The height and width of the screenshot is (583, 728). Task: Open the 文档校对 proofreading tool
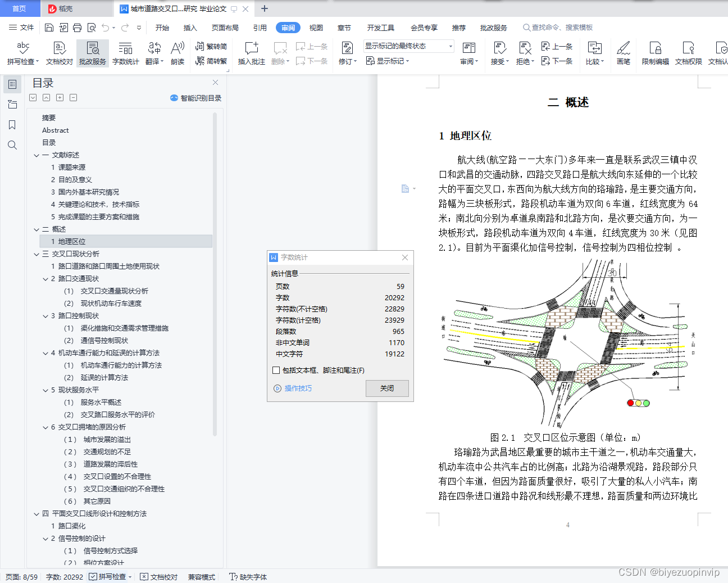[x=60, y=53]
